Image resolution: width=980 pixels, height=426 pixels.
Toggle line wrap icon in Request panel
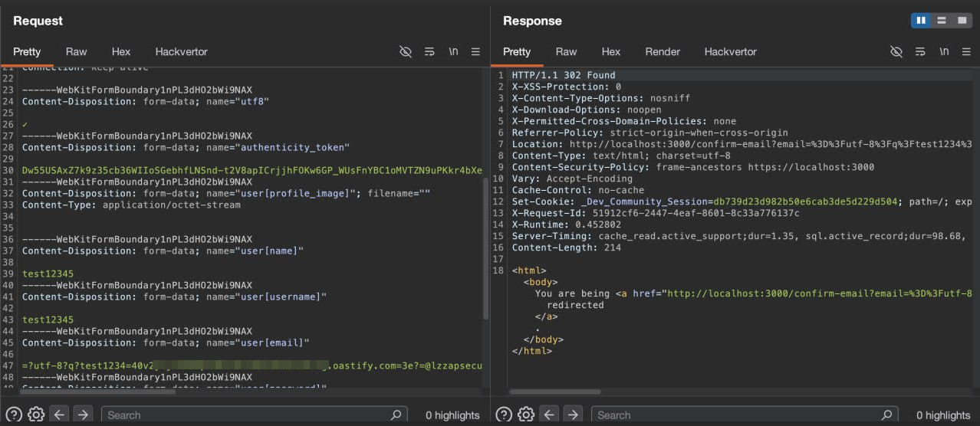429,51
